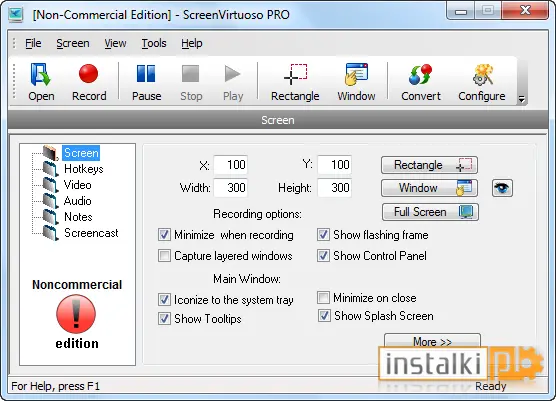Viewport: 556px width, 401px height.
Task: Click the Height input field
Action: tap(334, 188)
